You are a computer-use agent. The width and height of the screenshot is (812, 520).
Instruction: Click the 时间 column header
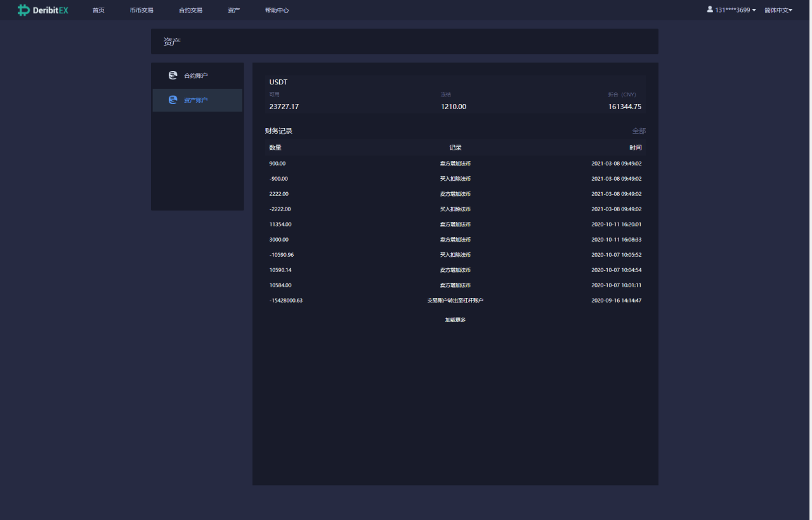pyautogui.click(x=636, y=148)
